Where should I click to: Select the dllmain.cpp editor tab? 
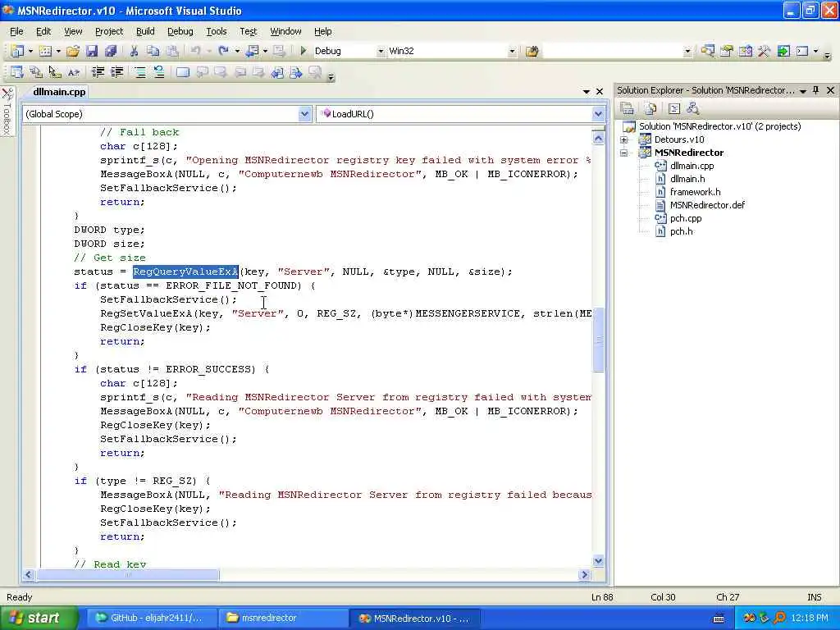[59, 92]
